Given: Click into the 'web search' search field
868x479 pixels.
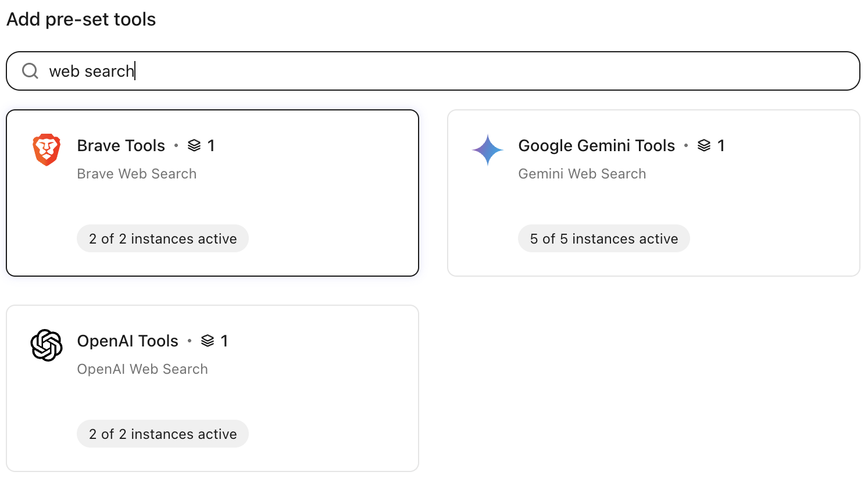Looking at the screenshot, I should point(433,71).
